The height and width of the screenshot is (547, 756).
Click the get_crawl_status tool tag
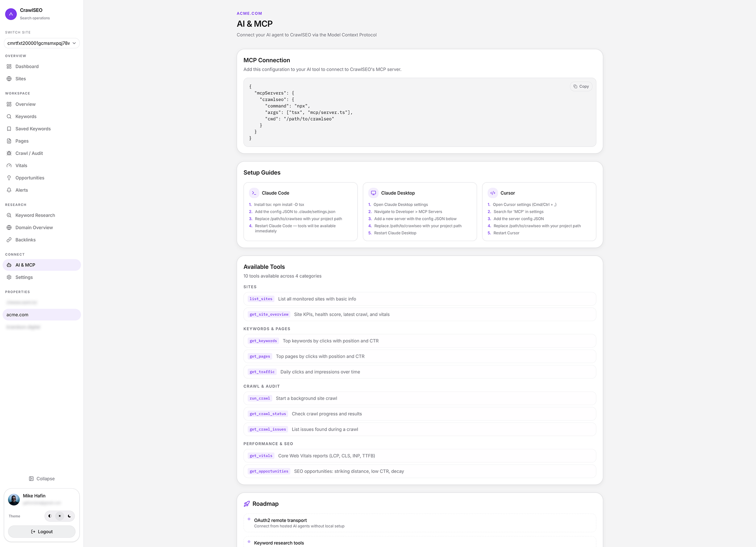[268, 414]
